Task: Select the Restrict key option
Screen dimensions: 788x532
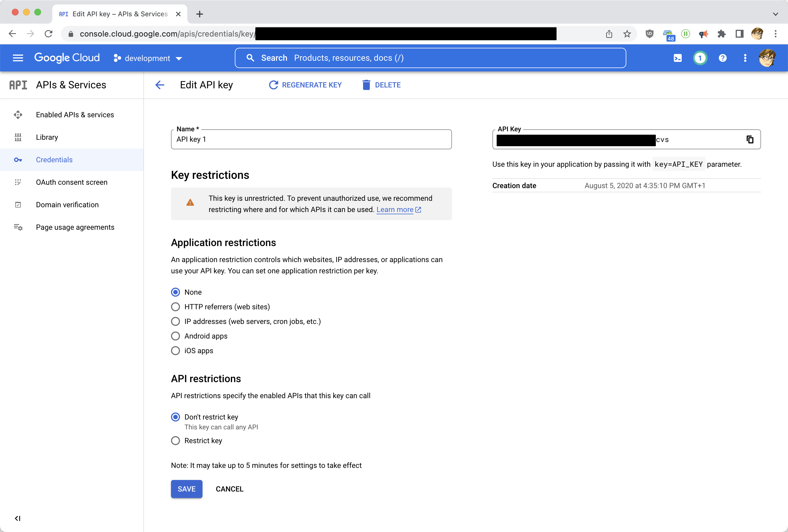Action: pos(175,440)
